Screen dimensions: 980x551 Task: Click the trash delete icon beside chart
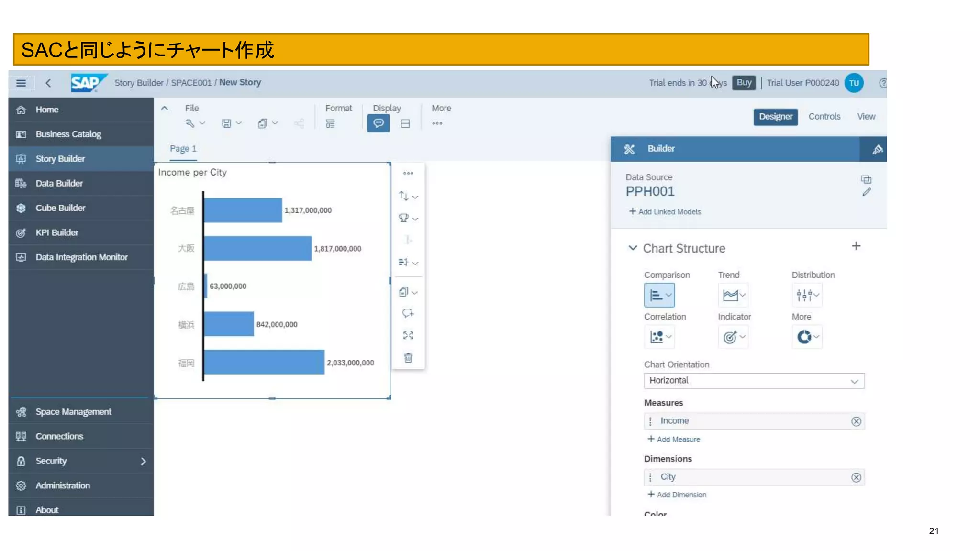click(408, 358)
